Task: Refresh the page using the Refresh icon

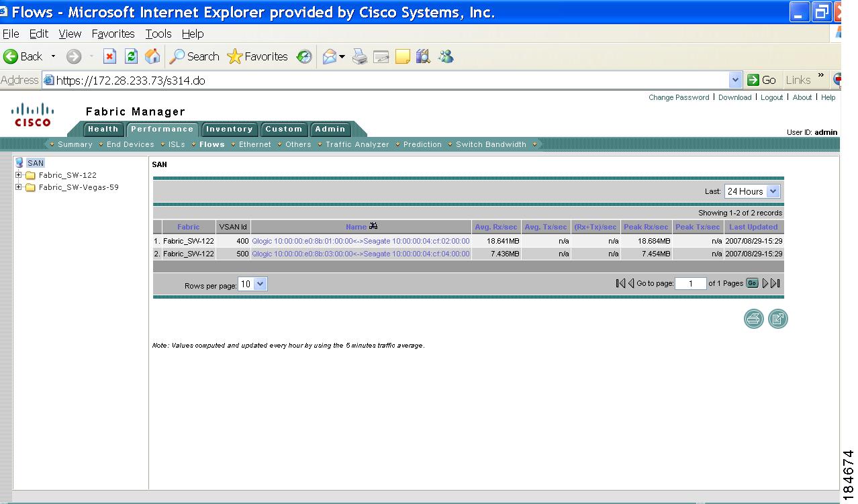Action: coord(132,57)
